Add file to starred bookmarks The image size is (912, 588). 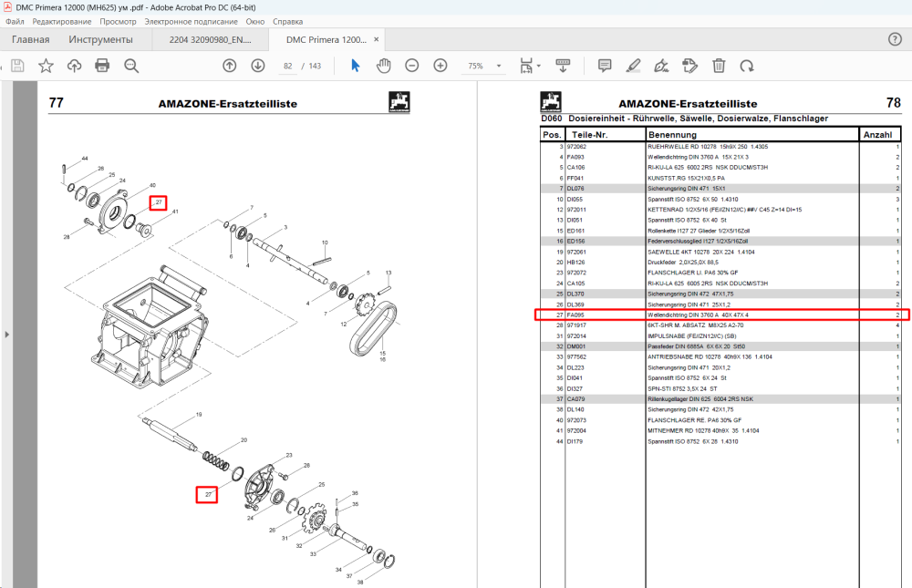tap(46, 66)
